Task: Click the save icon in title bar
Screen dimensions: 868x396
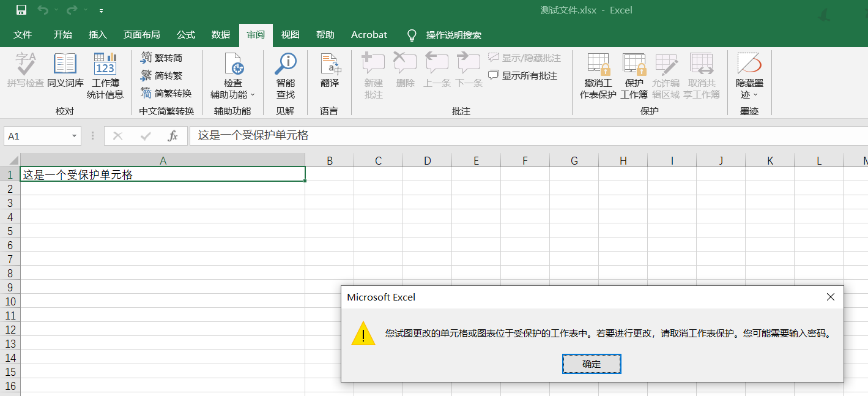Action: pyautogui.click(x=21, y=10)
